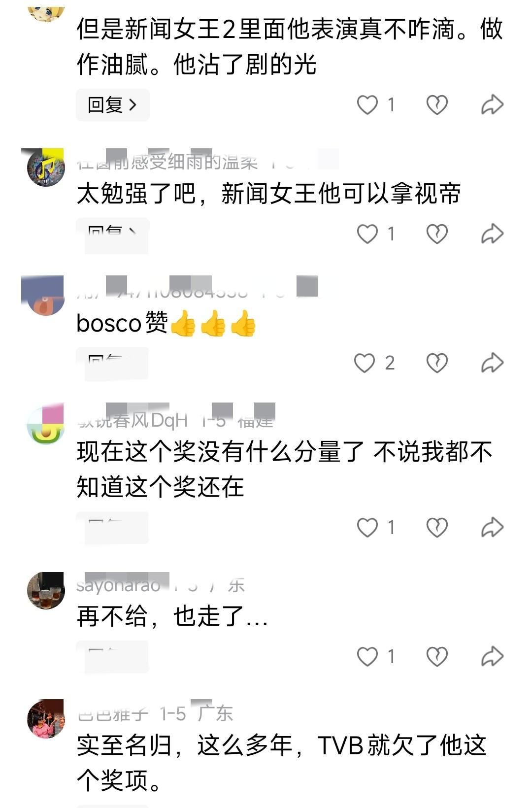Like the 再不给，也走了 comment
This screenshot has width=532, height=808.
tap(367, 657)
